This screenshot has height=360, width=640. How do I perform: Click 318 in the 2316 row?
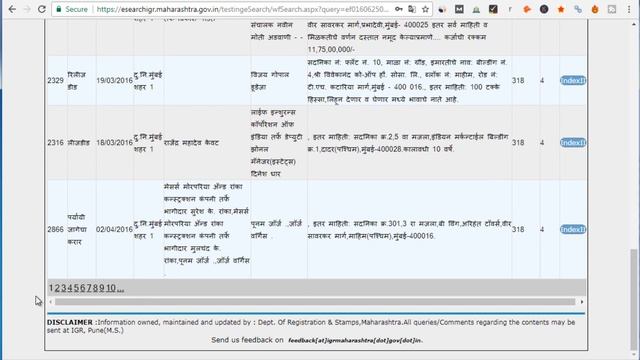pyautogui.click(x=518, y=142)
